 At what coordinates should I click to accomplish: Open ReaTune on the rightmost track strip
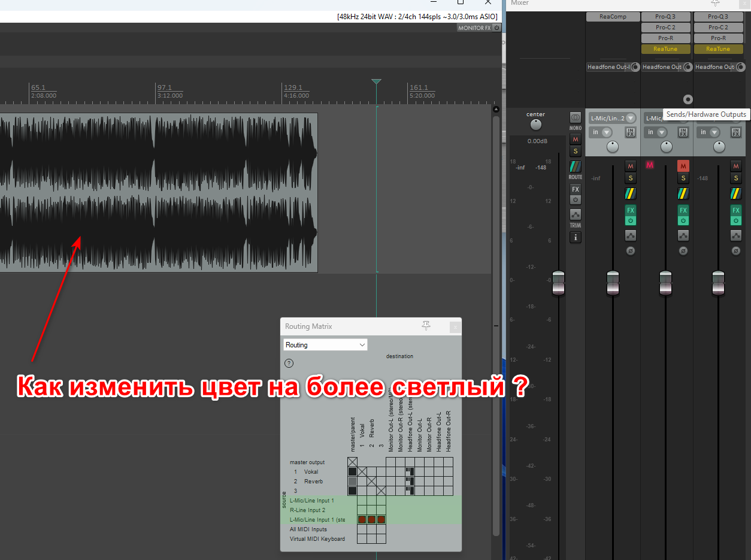click(718, 49)
